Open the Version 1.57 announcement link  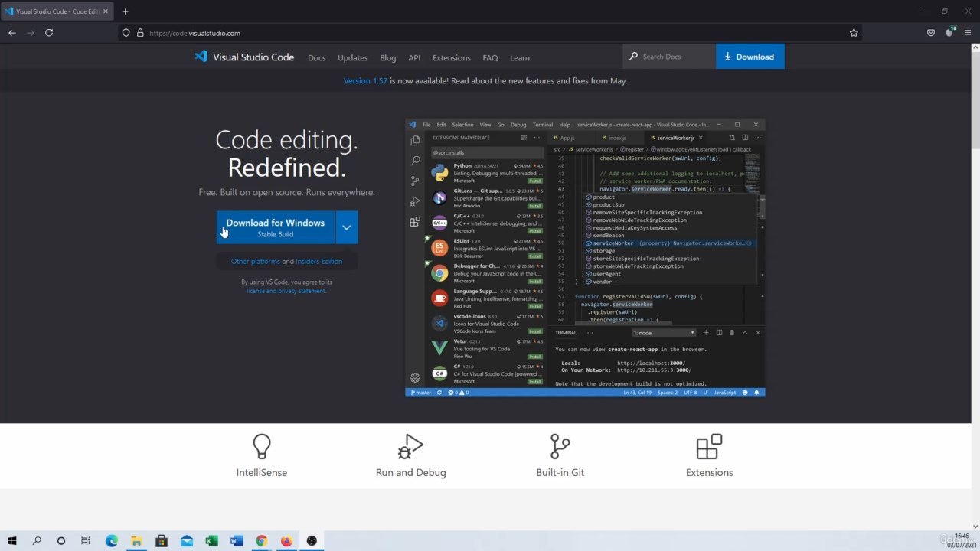365,80
